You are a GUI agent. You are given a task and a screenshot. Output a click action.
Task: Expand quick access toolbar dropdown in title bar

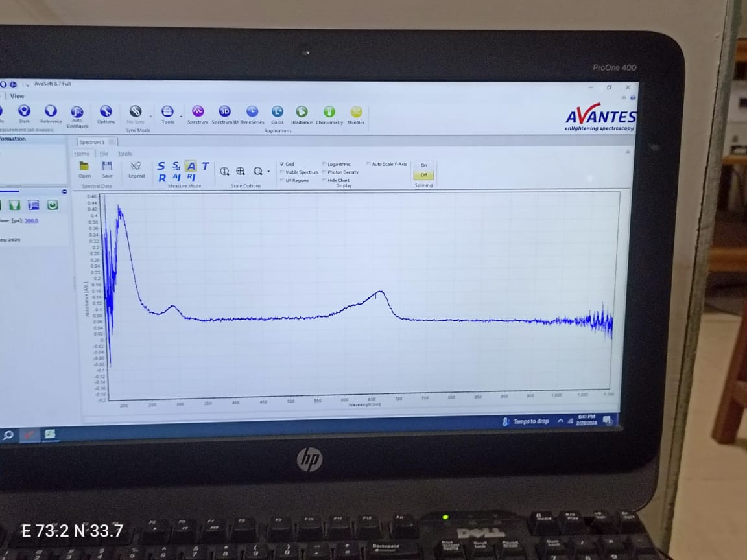click(27, 85)
